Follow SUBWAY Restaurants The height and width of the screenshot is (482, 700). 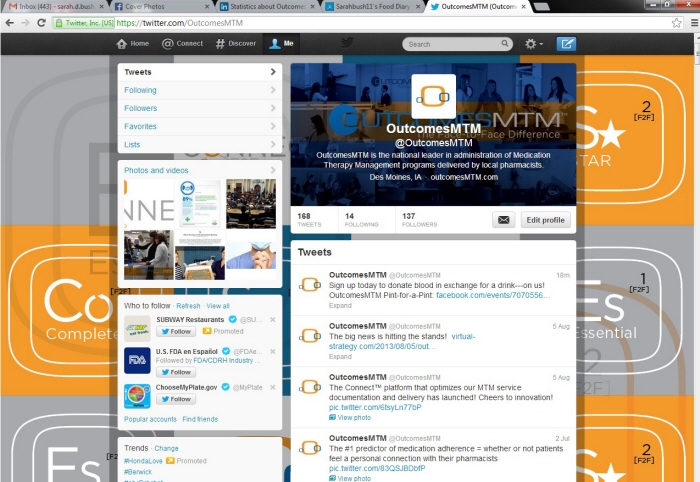[176, 331]
